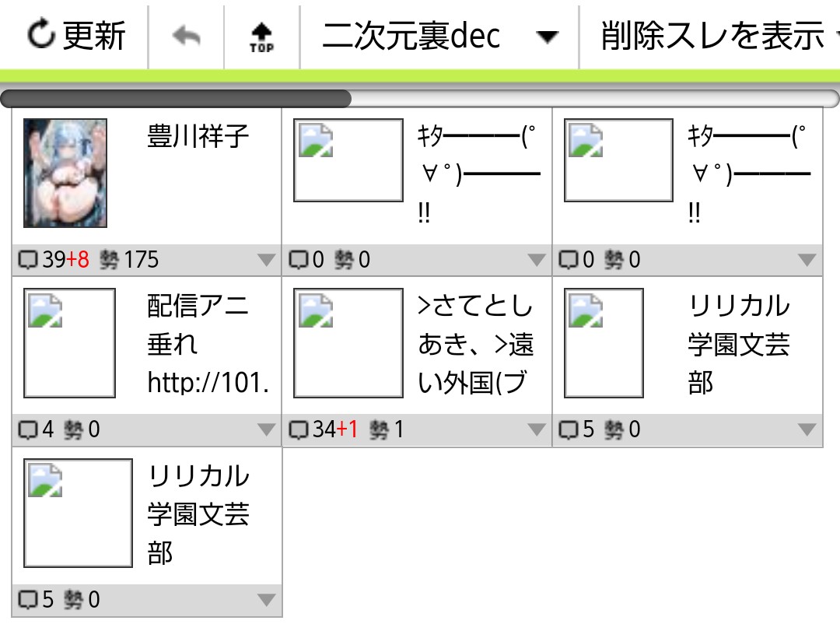Expand options for >さてとしあき thread

tap(536, 430)
